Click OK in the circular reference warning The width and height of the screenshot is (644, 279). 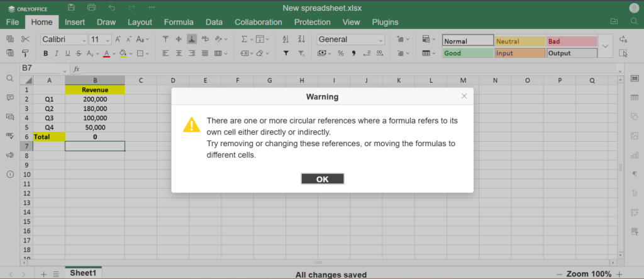322,179
